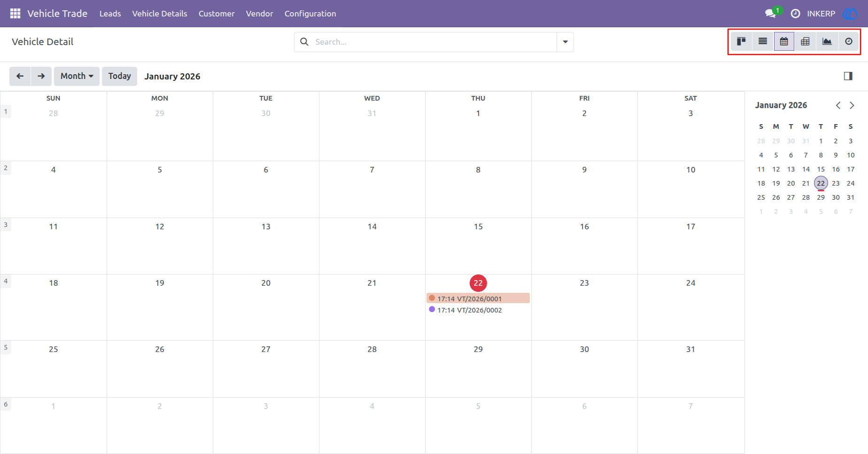The height and width of the screenshot is (454, 868).
Task: Toggle the calendar side panel
Action: point(848,76)
